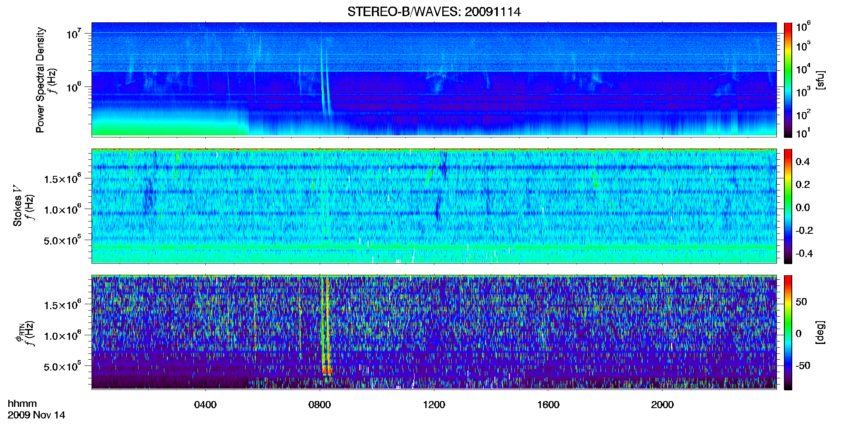Click the [sfu] rainbow color bar

click(788, 80)
